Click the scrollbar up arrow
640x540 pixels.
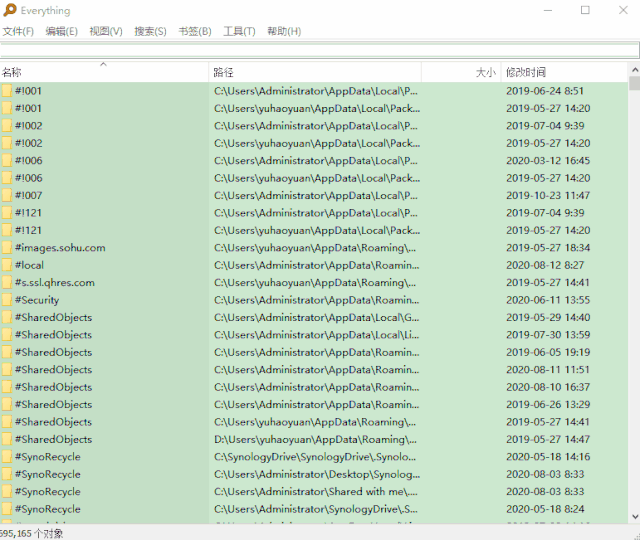(635, 69)
